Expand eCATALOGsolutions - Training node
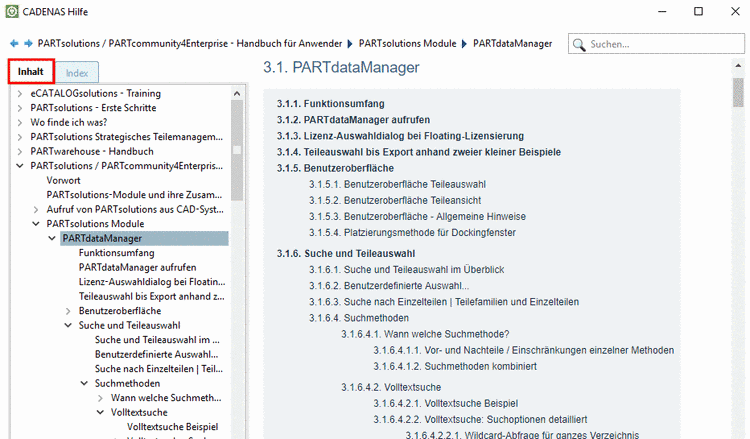The height and width of the screenshot is (439, 750). [20, 94]
